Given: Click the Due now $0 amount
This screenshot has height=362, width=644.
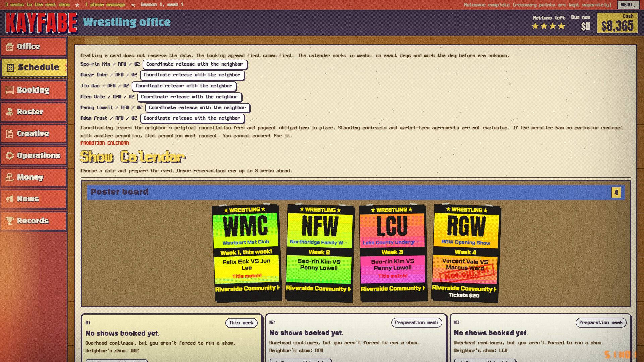Looking at the screenshot, I should point(586,26).
